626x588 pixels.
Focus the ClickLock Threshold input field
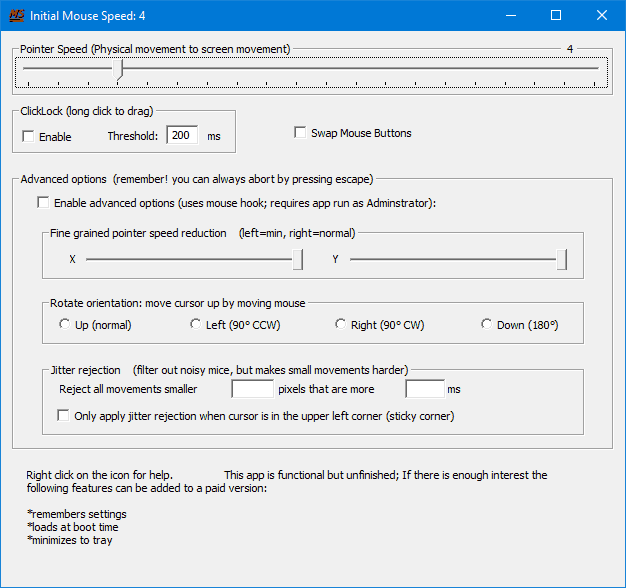tap(182, 135)
